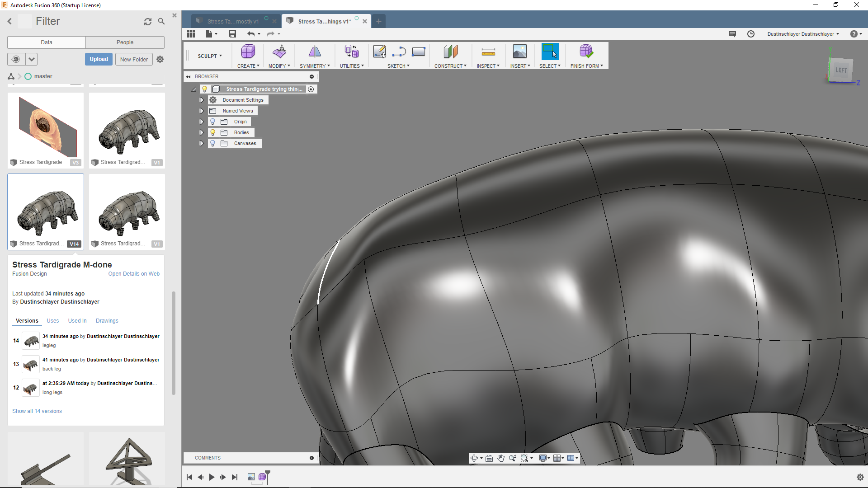
Task: Open the Uses tab in details
Action: point(52,321)
